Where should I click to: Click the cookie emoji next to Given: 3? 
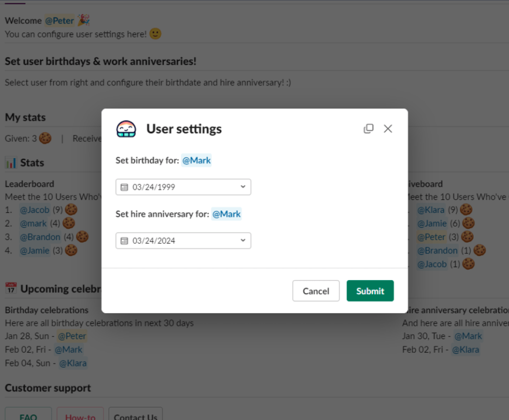coord(45,138)
